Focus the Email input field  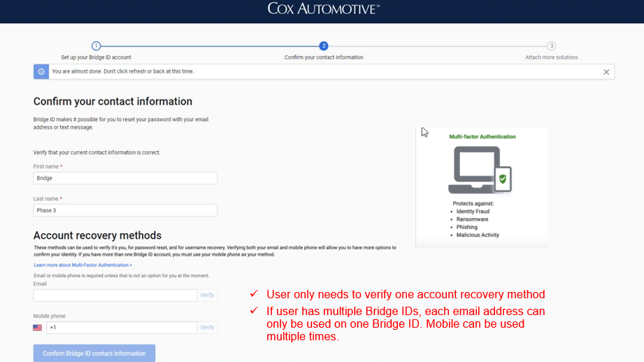(x=115, y=295)
